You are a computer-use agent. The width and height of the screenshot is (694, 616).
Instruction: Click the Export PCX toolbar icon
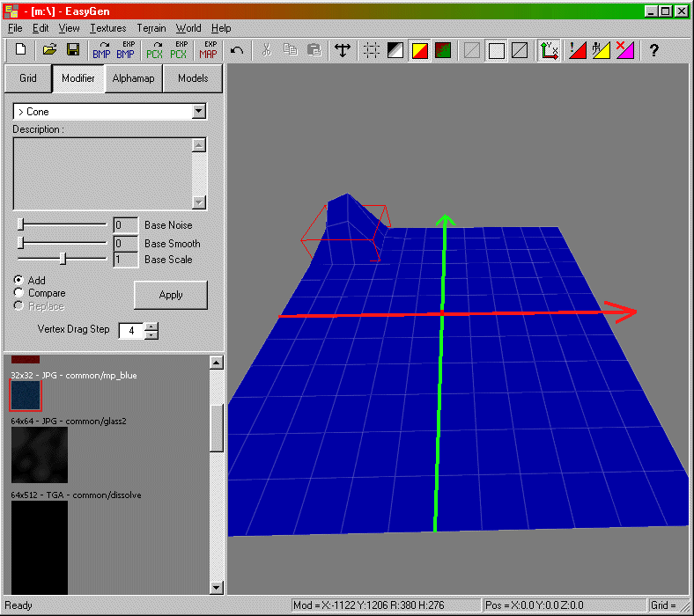coord(179,50)
